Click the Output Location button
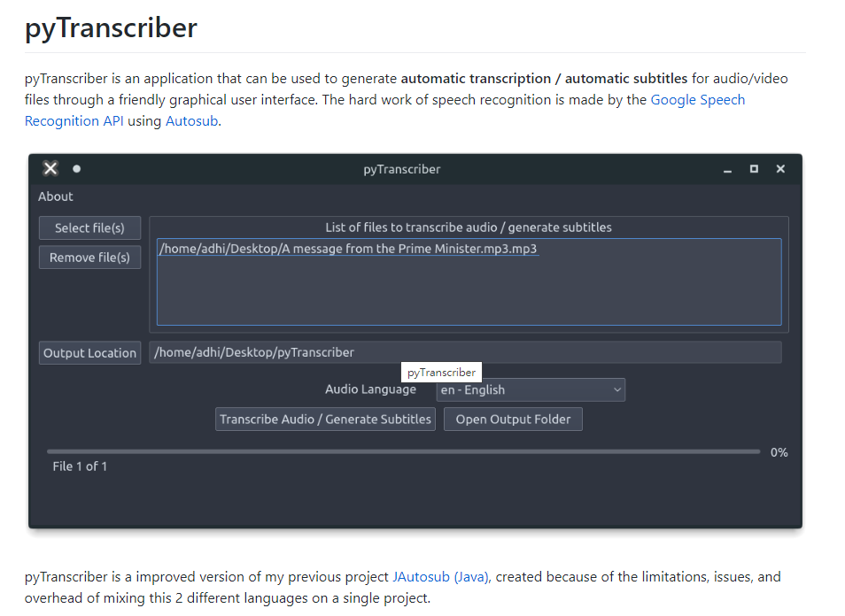845x616 pixels. pyautogui.click(x=89, y=353)
